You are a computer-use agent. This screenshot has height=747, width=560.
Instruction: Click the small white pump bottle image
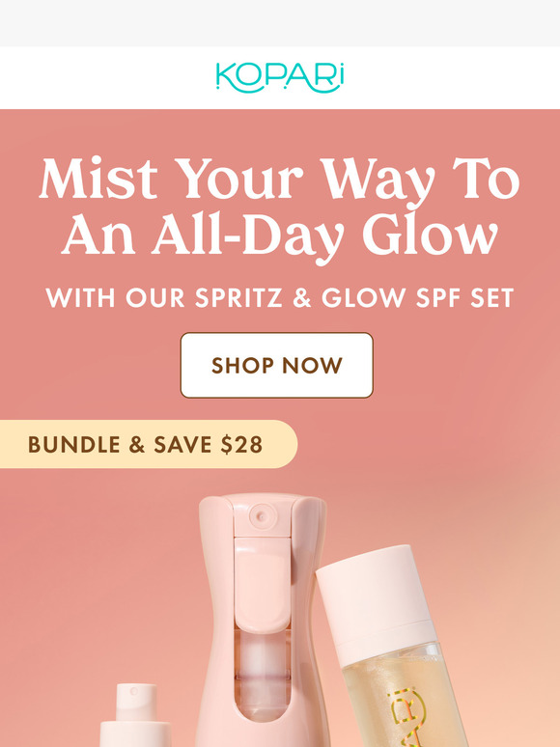pyautogui.click(x=135, y=715)
